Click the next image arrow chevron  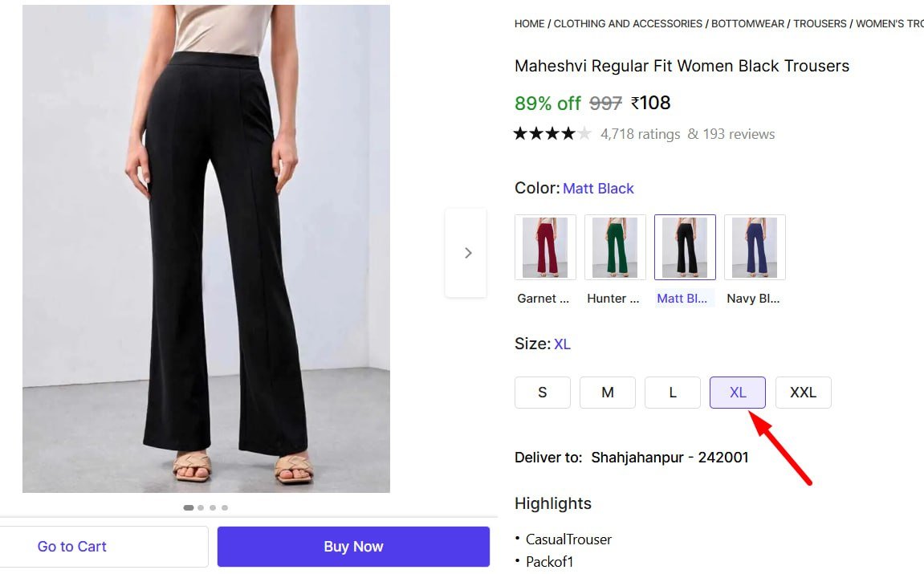[467, 253]
